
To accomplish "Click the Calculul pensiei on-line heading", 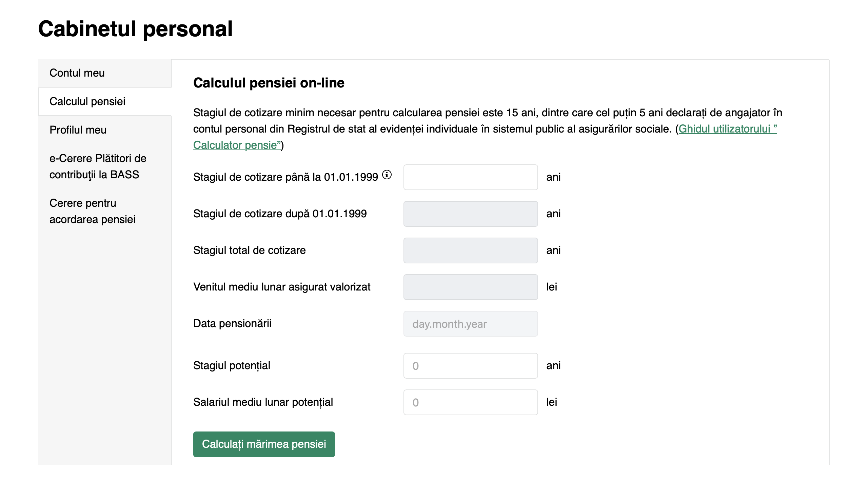I will 269,83.
